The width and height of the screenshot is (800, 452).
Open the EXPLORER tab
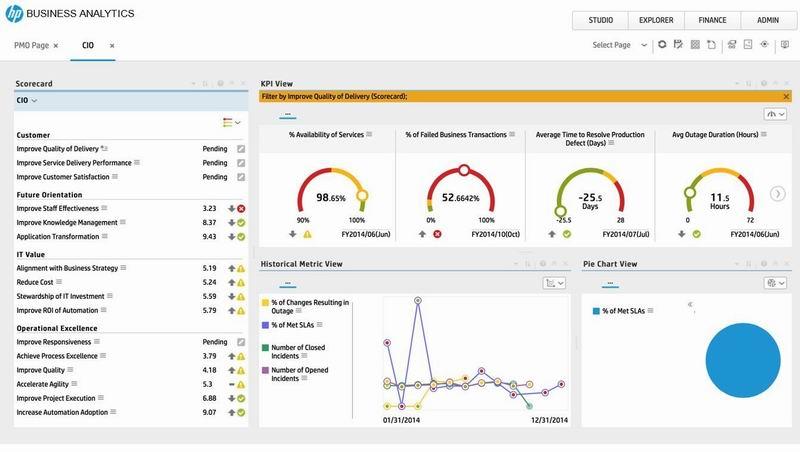(x=656, y=20)
